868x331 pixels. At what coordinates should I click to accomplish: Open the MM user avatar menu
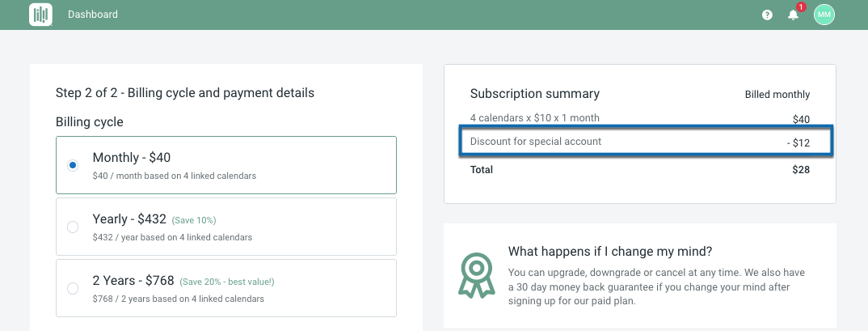pyautogui.click(x=824, y=15)
